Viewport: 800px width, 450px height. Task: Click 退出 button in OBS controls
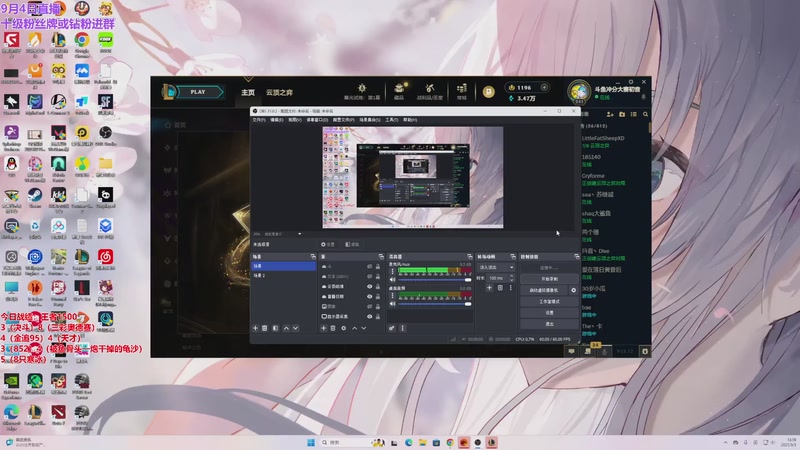(x=549, y=324)
